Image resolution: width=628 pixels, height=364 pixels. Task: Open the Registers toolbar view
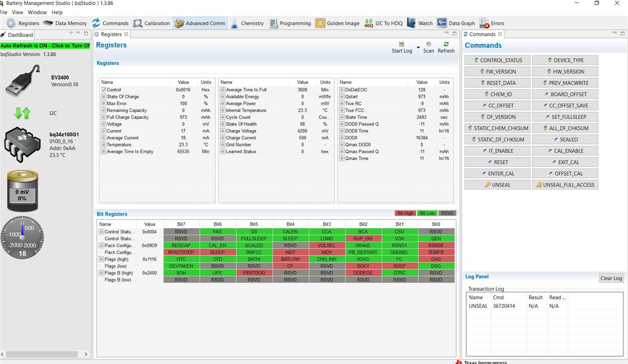tap(23, 23)
